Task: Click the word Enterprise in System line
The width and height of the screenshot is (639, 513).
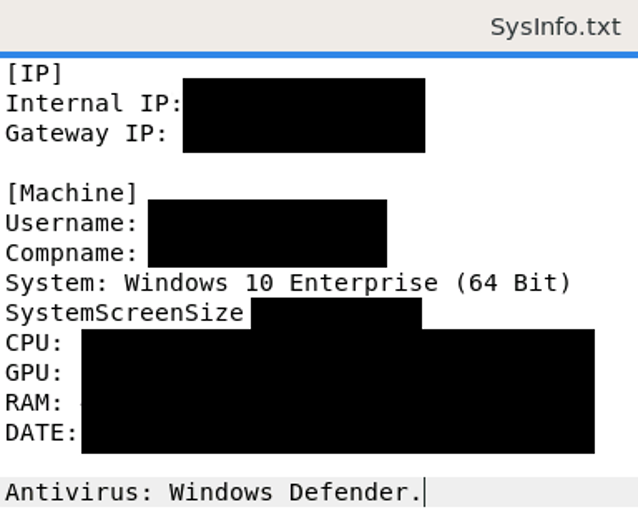Action: click(x=363, y=283)
